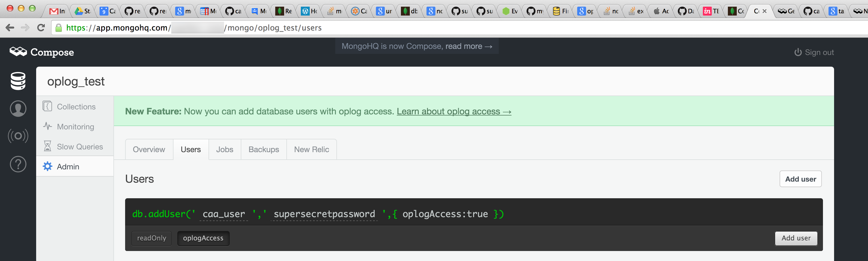Edit the supersecretpassword password field
The width and height of the screenshot is (868, 261).
point(324,214)
